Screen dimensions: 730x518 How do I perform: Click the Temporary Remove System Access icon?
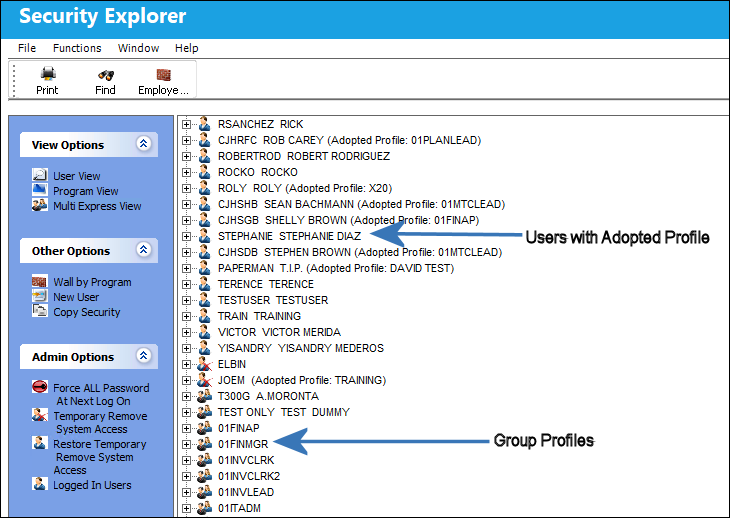(40, 415)
